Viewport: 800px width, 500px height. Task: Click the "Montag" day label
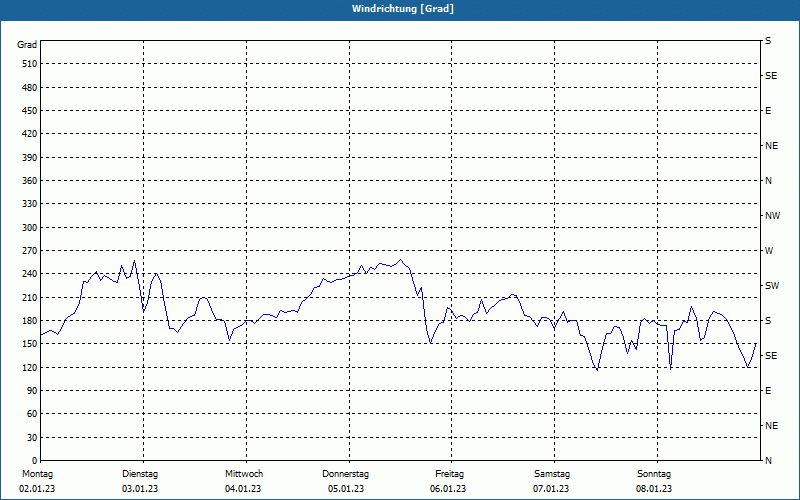[37, 474]
